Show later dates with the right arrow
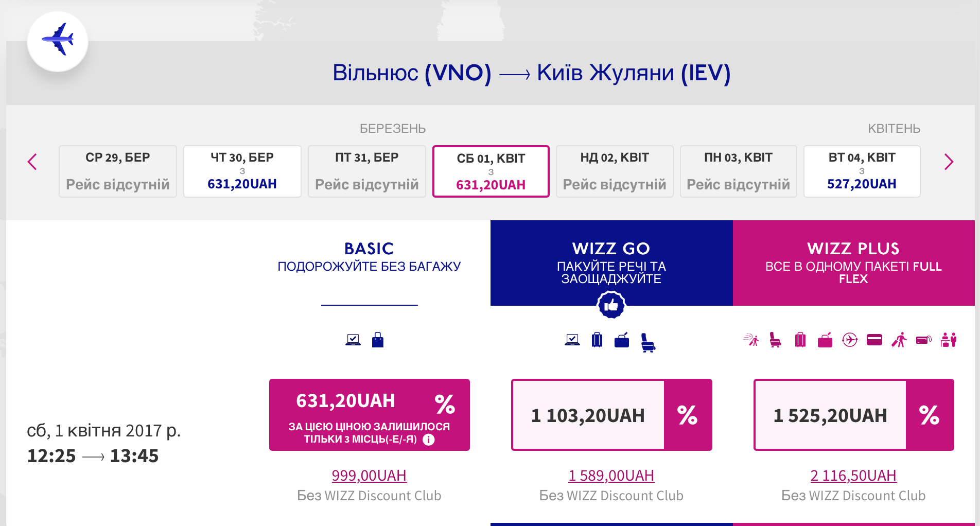 coord(949,162)
